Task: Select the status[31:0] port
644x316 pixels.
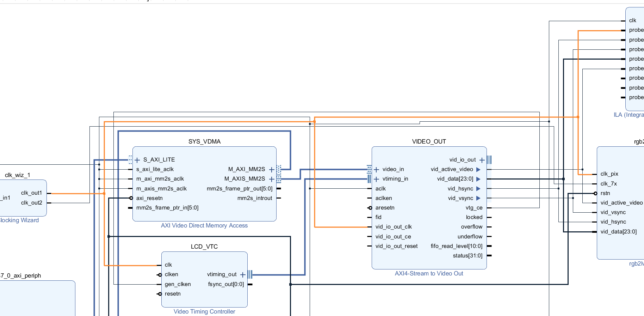Action: 467,256
